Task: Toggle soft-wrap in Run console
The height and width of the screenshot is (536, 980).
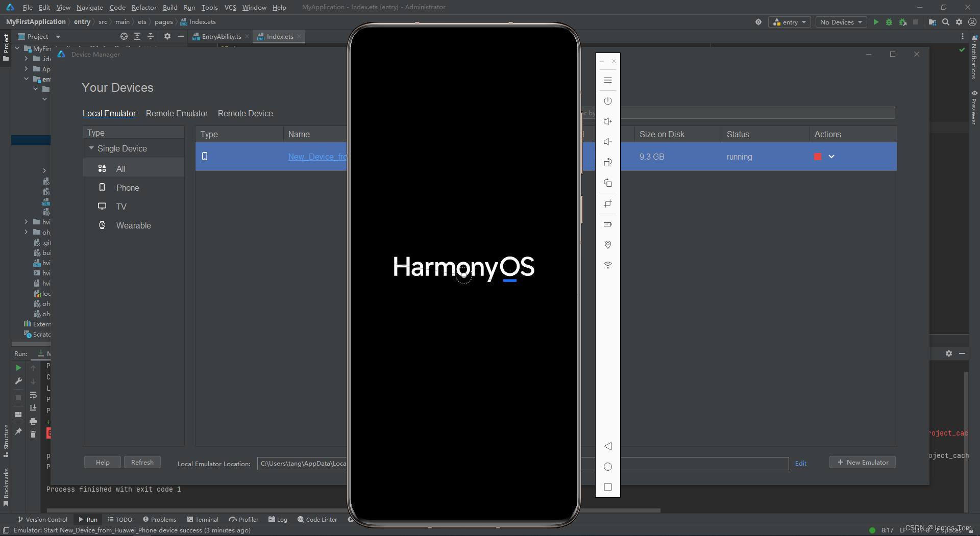Action: click(33, 395)
